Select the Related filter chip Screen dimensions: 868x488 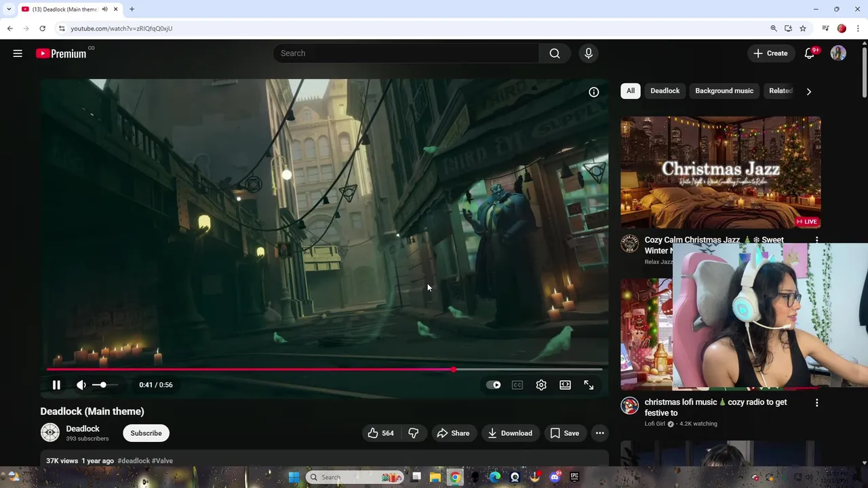click(781, 91)
